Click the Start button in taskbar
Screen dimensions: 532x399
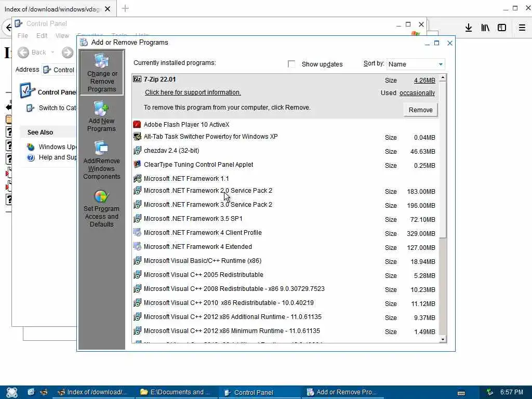click(x=11, y=392)
